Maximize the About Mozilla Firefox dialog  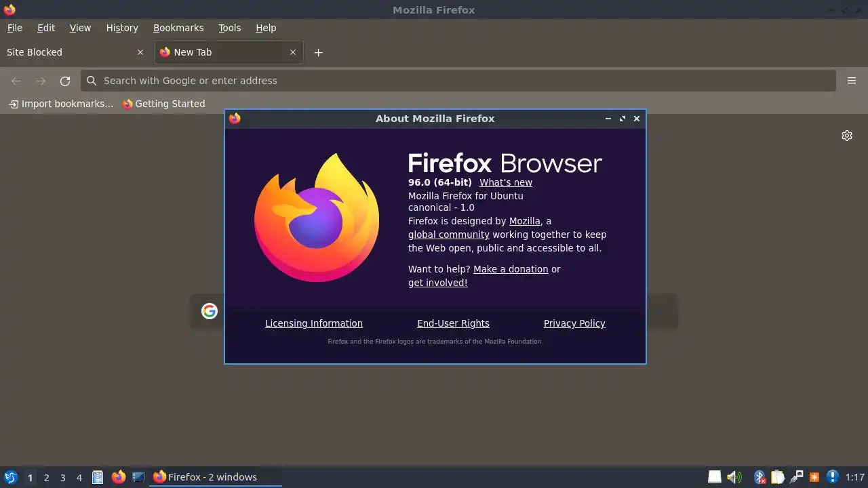click(623, 119)
